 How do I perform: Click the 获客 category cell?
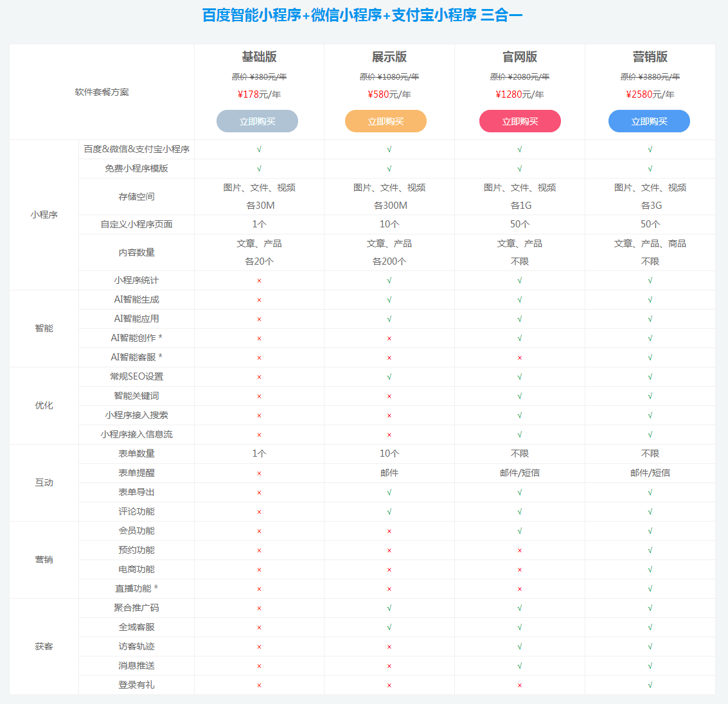click(44, 646)
